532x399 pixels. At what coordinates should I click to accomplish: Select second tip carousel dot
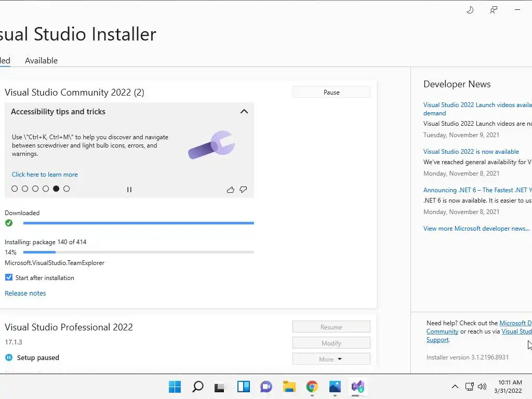pos(25,189)
